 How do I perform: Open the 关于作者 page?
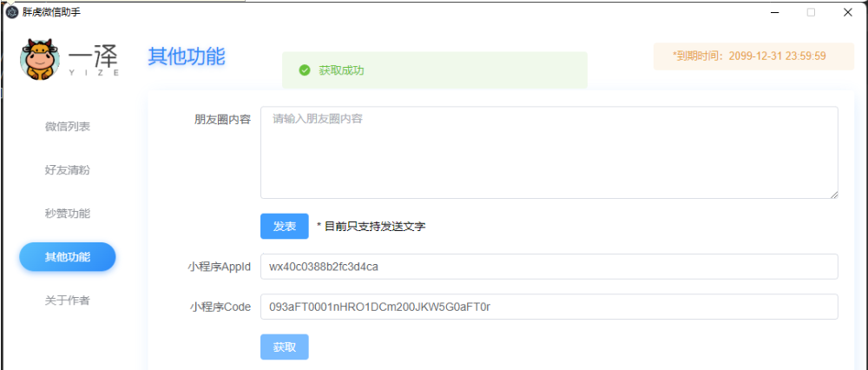(67, 301)
